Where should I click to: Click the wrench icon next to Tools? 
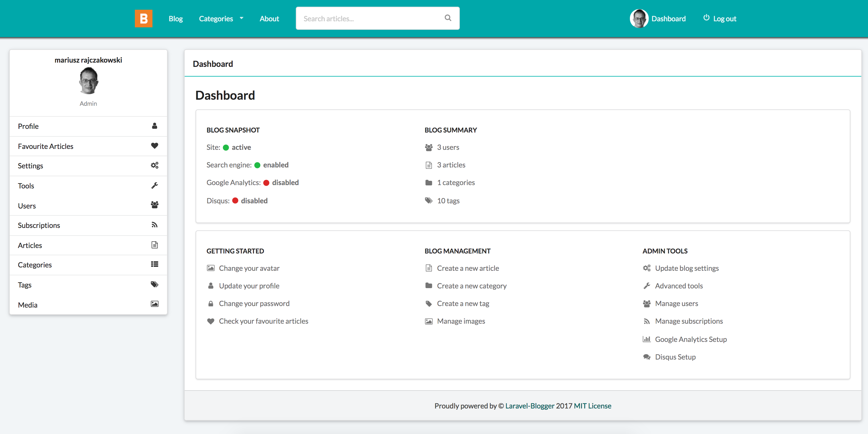pyautogui.click(x=155, y=185)
